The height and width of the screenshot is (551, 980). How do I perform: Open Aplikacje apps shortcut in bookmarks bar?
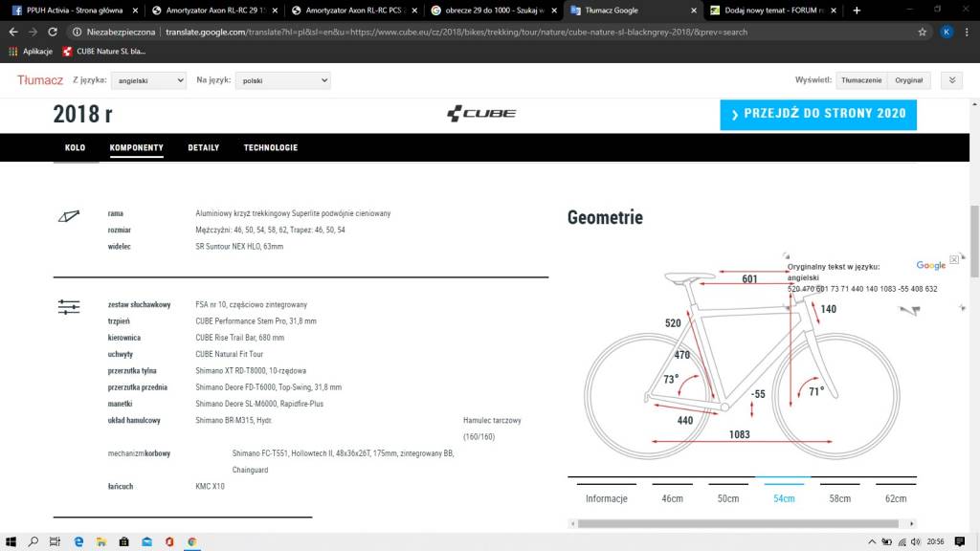click(30, 52)
